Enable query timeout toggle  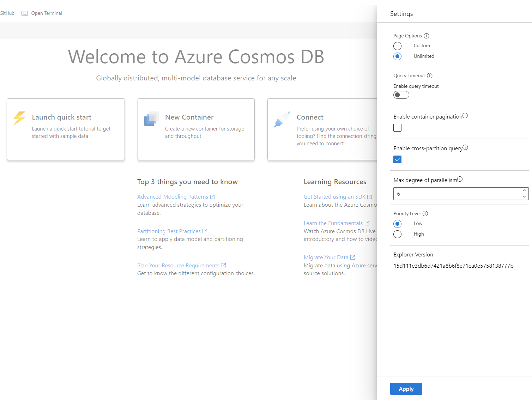(401, 95)
